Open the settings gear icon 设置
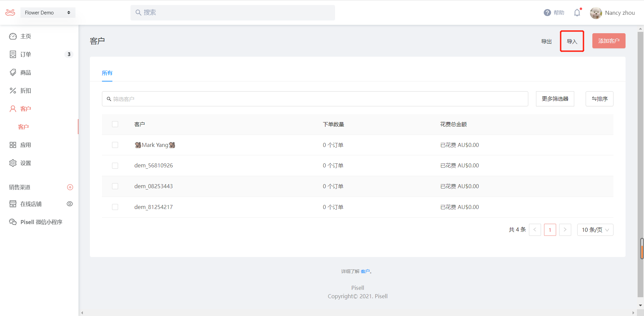This screenshot has width=644, height=316. (x=13, y=163)
